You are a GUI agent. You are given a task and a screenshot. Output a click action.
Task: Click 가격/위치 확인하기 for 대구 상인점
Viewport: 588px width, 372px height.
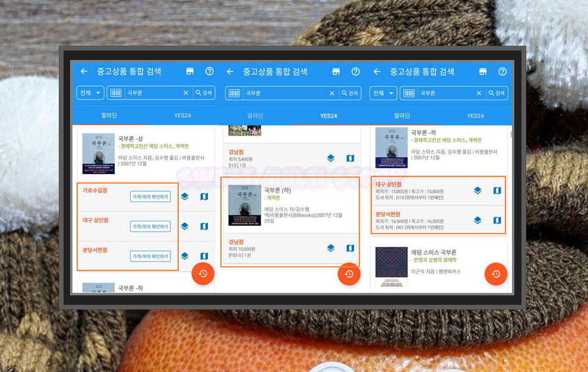(150, 226)
